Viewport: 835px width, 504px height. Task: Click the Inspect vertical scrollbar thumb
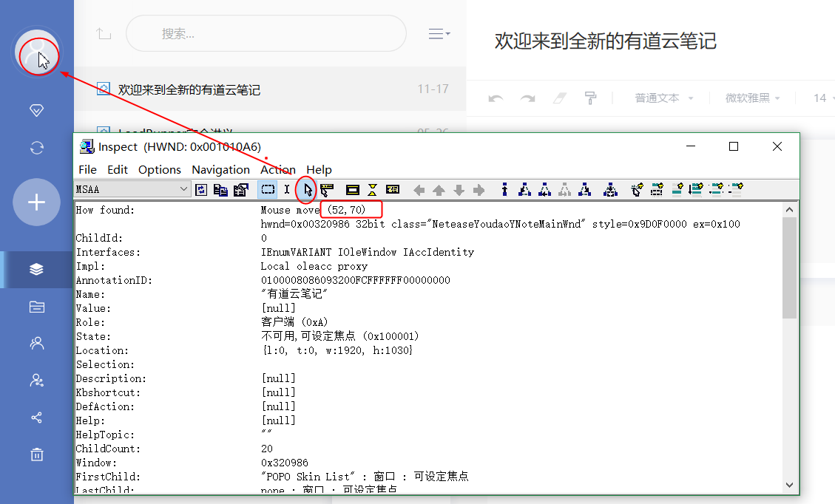pos(789,268)
